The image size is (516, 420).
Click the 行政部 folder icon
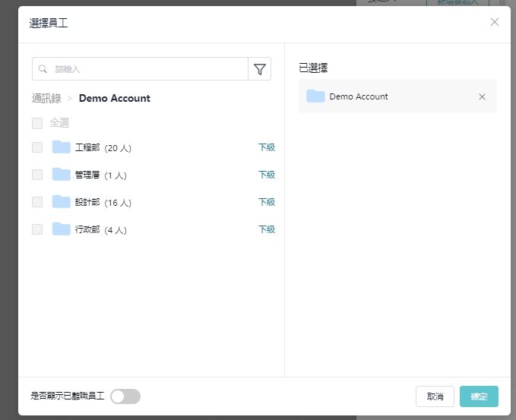pyautogui.click(x=62, y=229)
